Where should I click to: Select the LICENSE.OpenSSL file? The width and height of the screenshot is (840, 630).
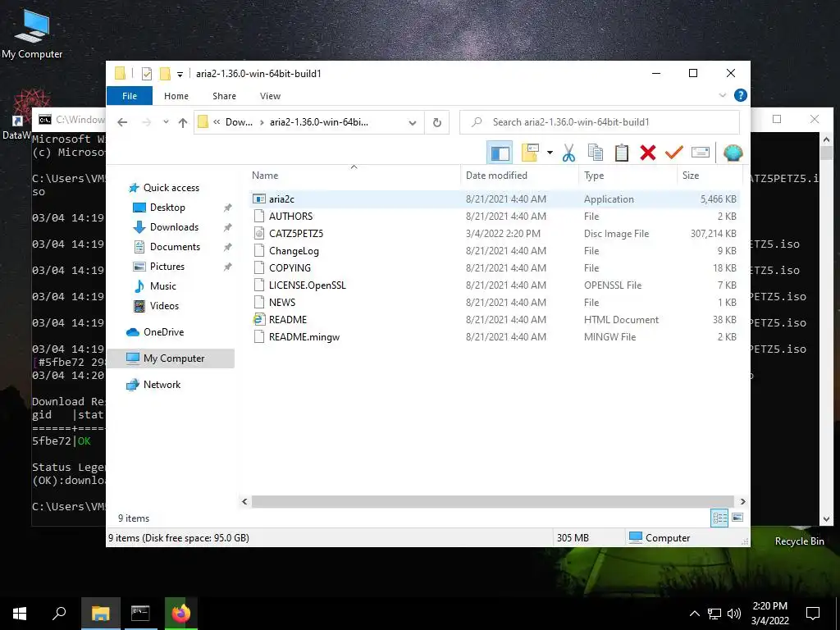tap(495, 285)
